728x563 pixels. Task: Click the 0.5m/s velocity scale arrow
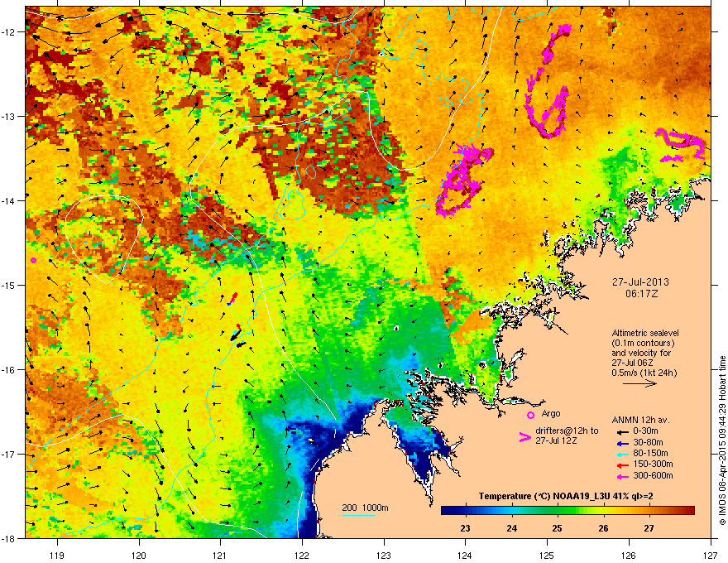[639, 383]
